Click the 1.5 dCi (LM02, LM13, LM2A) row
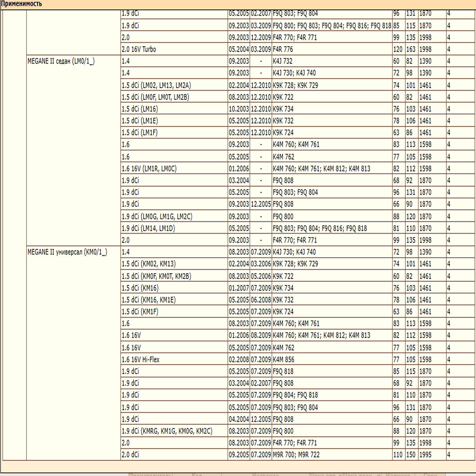The image size is (476, 476). pos(298,85)
